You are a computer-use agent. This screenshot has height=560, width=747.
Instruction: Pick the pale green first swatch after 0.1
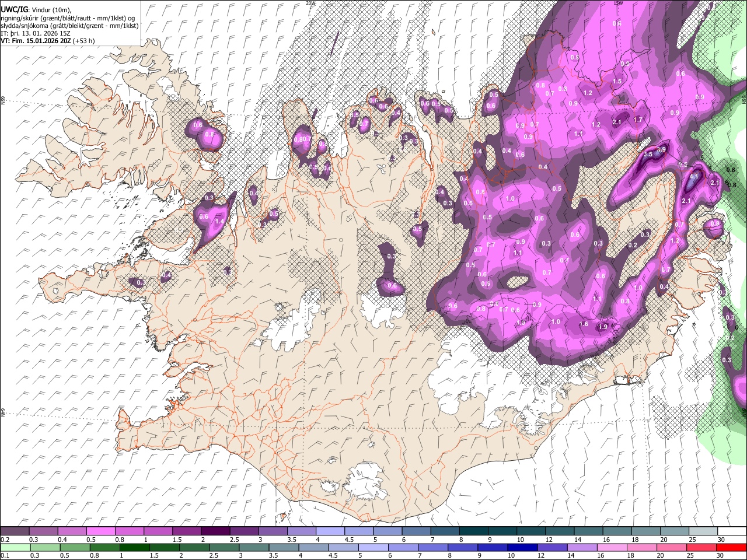[x=15, y=548]
